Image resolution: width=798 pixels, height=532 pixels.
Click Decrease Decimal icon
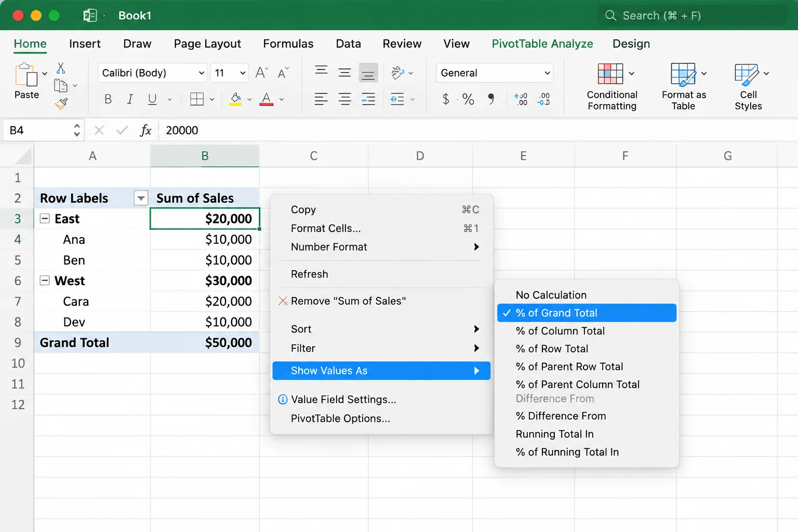[543, 99]
